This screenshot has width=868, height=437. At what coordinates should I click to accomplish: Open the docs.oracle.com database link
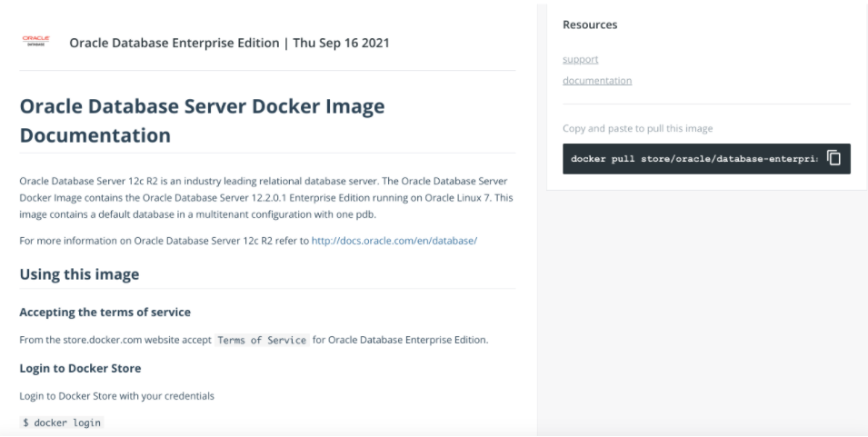click(x=394, y=241)
